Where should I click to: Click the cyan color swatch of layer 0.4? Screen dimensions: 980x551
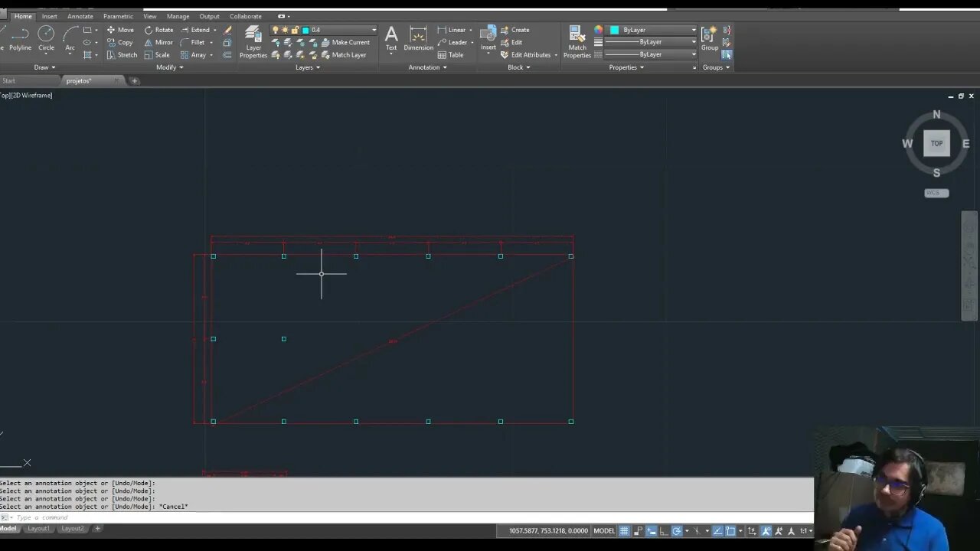(x=305, y=30)
